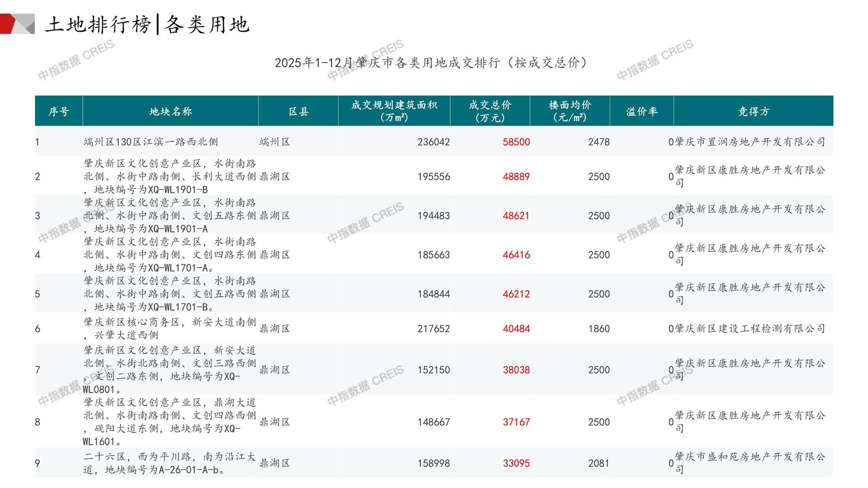Click the 序号 column header

pyautogui.click(x=58, y=112)
